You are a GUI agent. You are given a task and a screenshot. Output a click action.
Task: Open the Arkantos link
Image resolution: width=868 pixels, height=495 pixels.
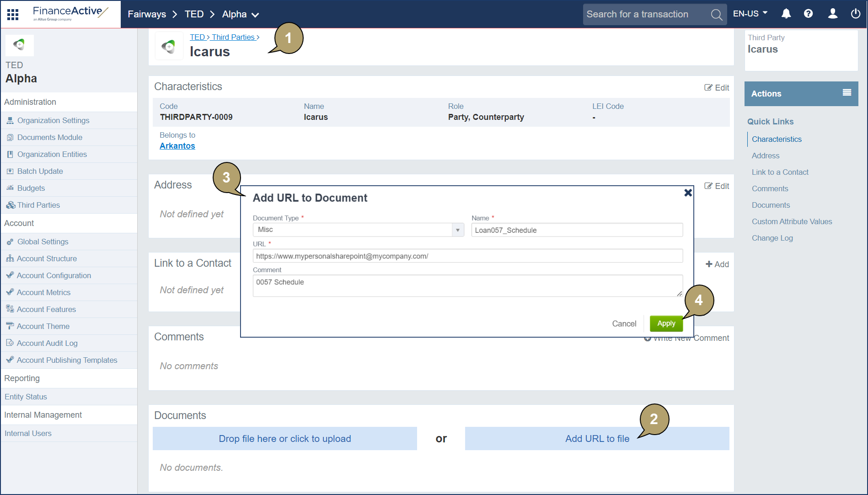(x=177, y=146)
